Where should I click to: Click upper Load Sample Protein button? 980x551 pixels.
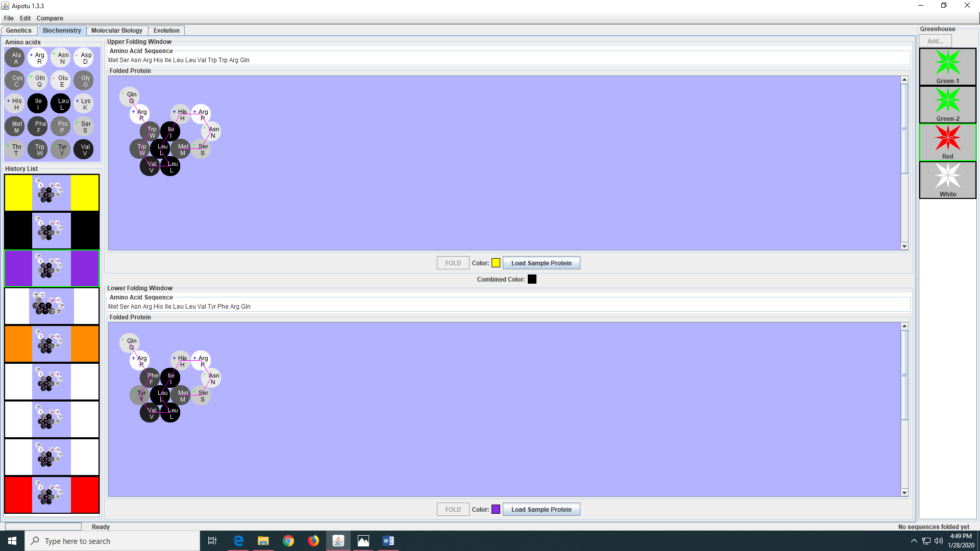tap(541, 263)
